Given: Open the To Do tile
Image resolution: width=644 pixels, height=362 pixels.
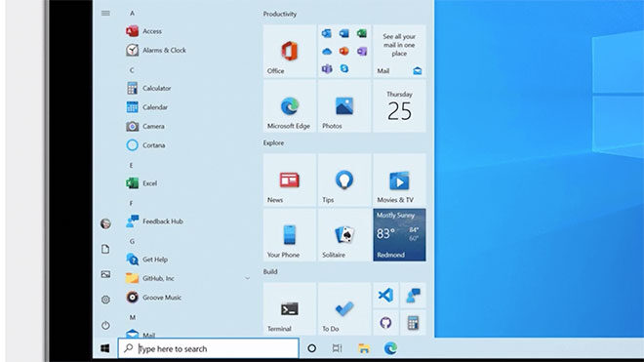Looking at the screenshot, I should [344, 309].
